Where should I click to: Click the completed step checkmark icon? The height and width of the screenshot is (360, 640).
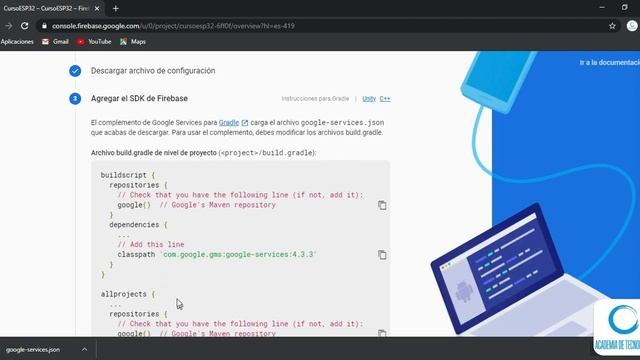point(75,71)
